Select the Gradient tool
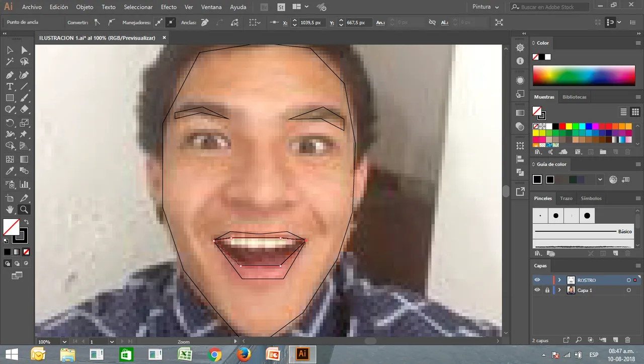644x364 pixels. [x=24, y=159]
